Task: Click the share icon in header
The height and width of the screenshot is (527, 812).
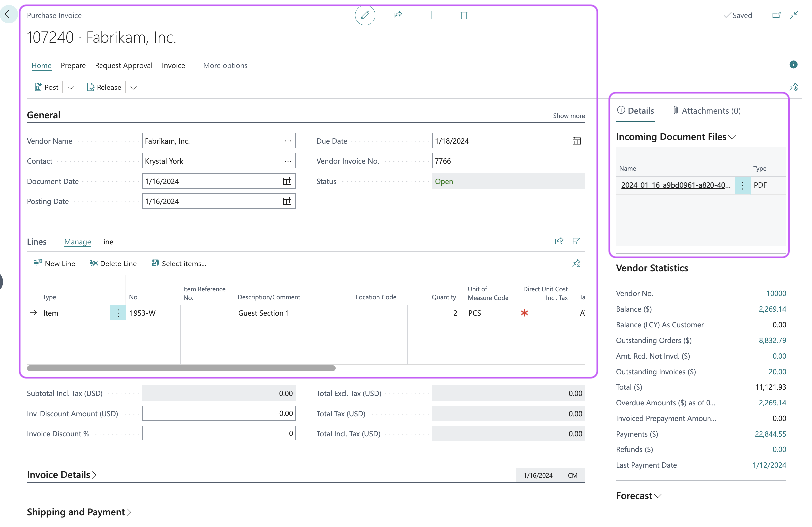Action: [x=398, y=15]
